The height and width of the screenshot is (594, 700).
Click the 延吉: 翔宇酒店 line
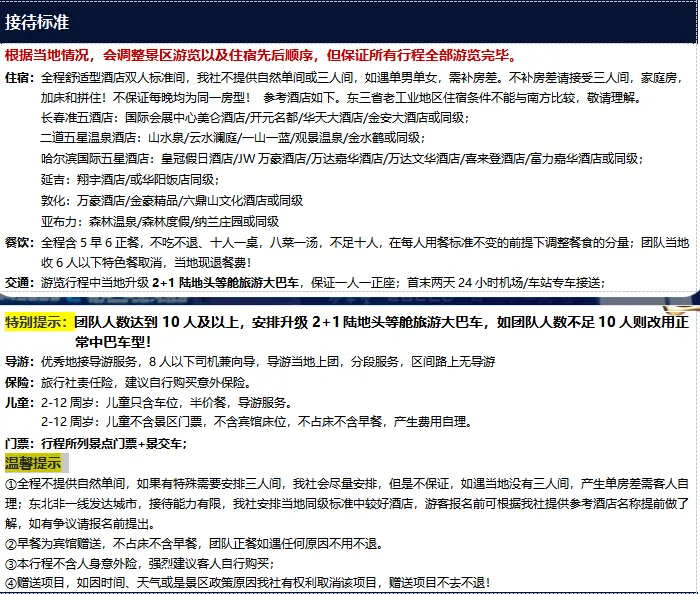pos(130,179)
